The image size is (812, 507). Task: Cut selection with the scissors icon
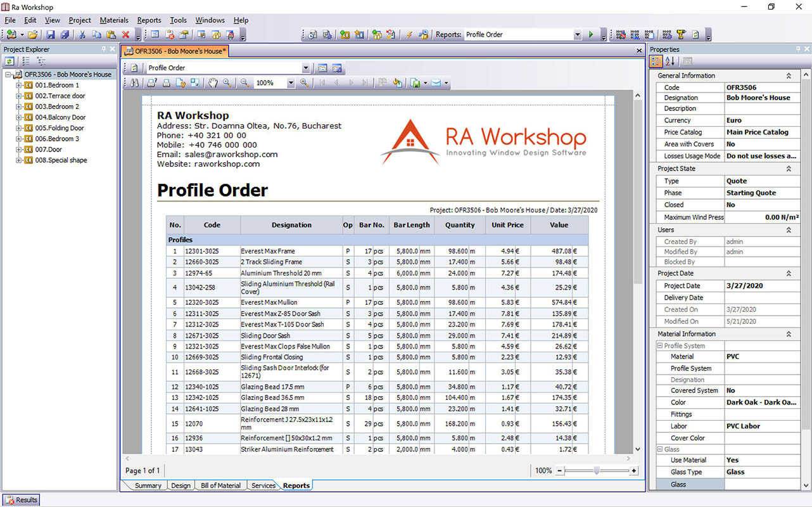click(x=82, y=35)
